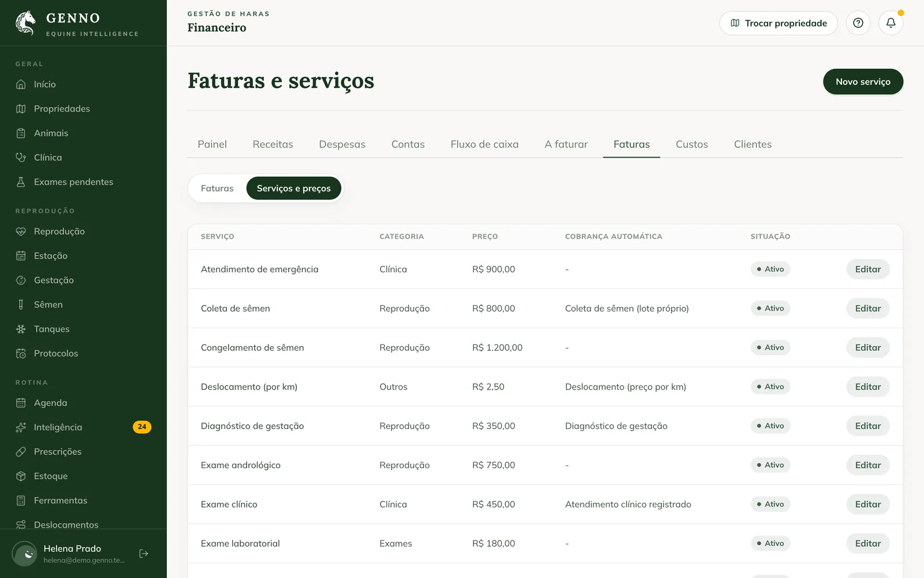Open the Reprodução heart icon
The height and width of the screenshot is (578, 924).
point(21,231)
